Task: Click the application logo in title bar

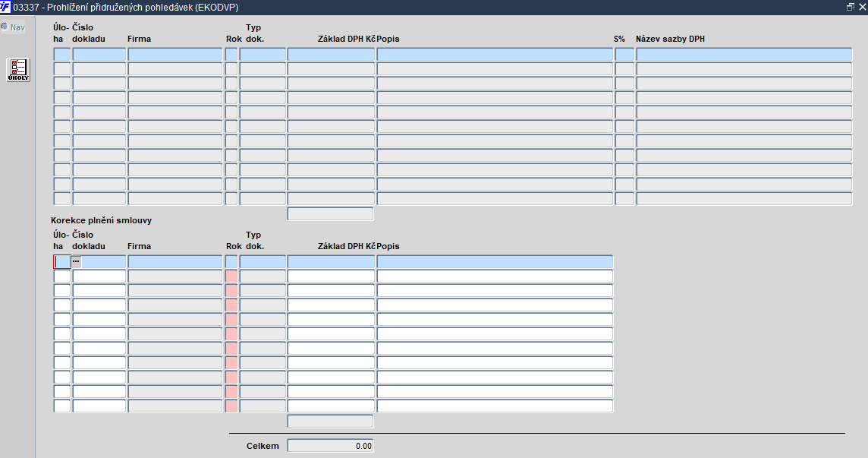Action: 5,7
